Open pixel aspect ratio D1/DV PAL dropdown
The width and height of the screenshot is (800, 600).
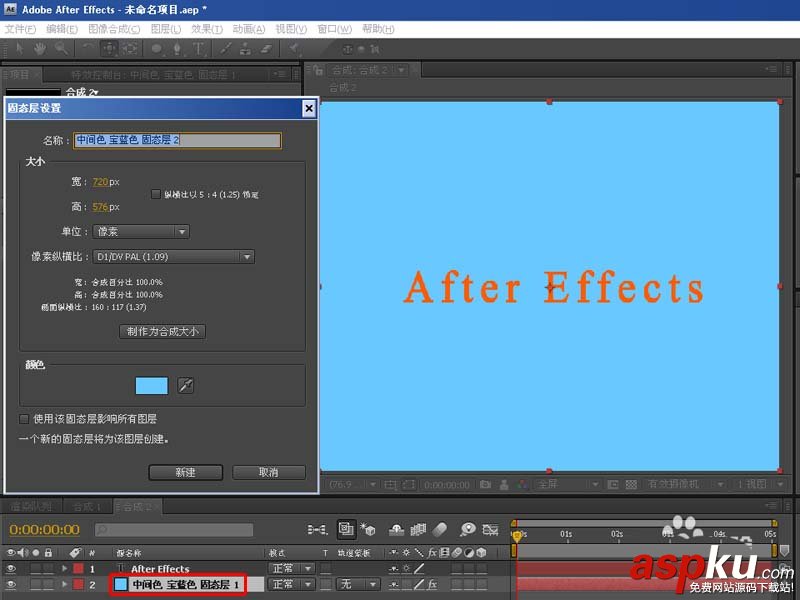(173, 257)
